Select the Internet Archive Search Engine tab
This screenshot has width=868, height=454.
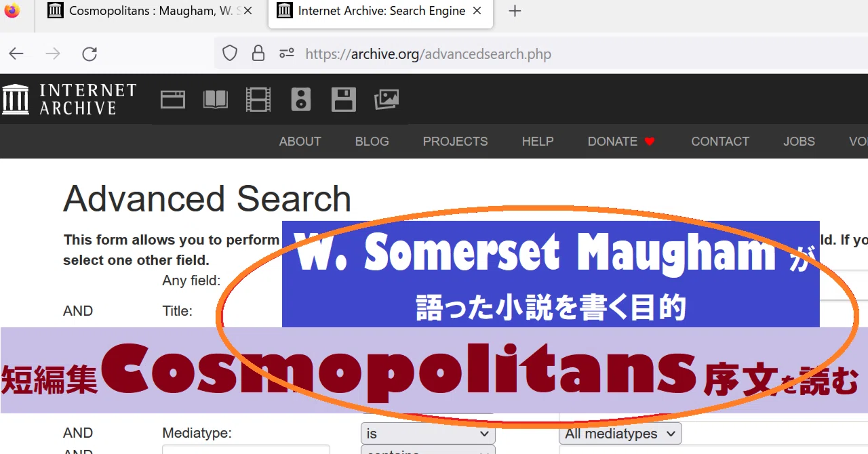pos(381,11)
